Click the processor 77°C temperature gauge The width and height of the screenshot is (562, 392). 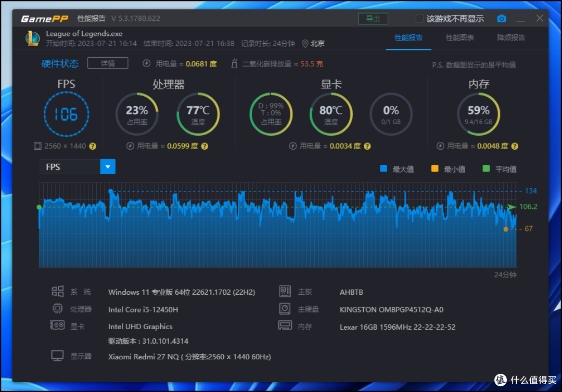pyautogui.click(x=198, y=114)
